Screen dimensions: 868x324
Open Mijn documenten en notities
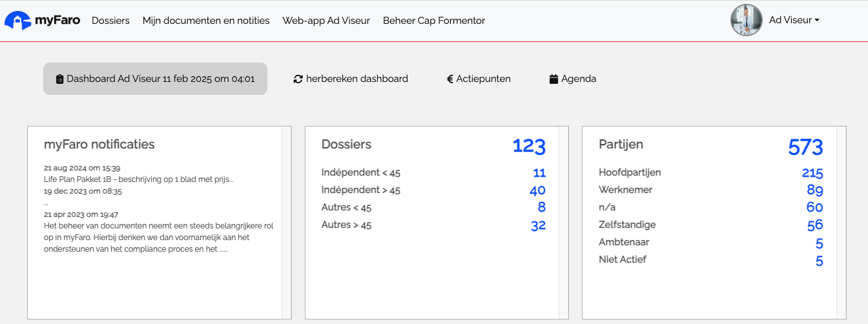[206, 21]
